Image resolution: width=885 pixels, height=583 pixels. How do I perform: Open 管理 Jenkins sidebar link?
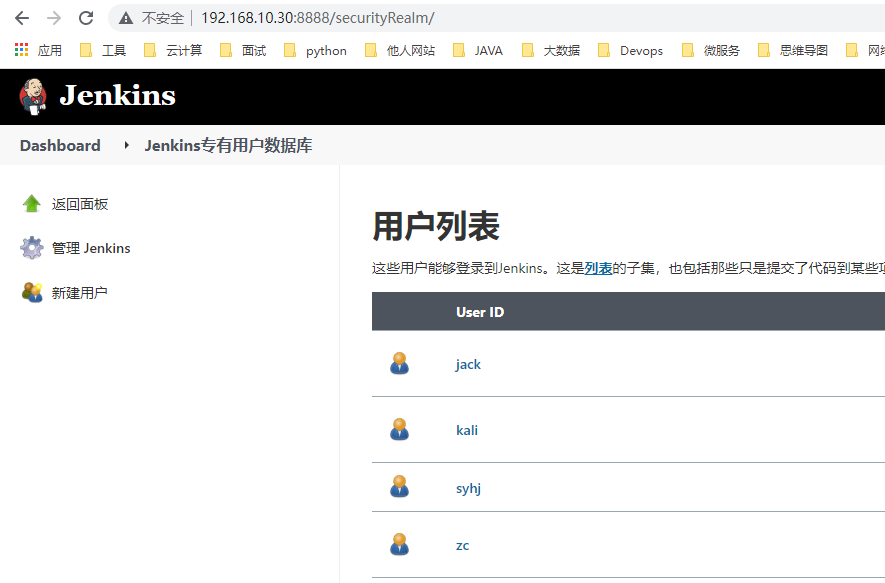(x=91, y=248)
